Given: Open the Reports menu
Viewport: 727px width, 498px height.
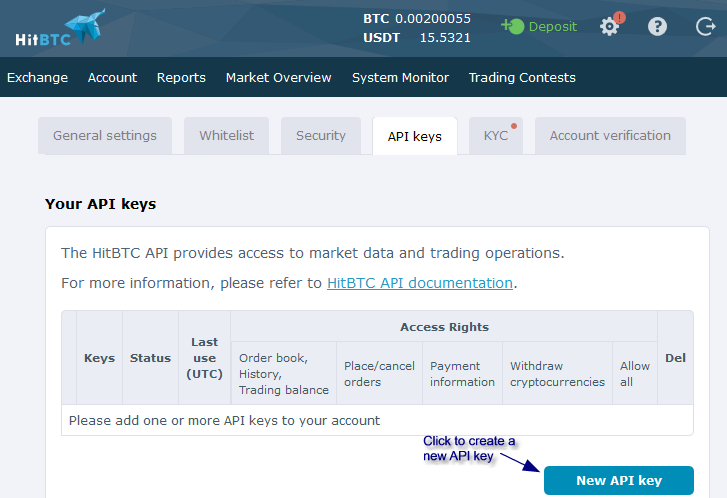Looking at the screenshot, I should [x=181, y=77].
